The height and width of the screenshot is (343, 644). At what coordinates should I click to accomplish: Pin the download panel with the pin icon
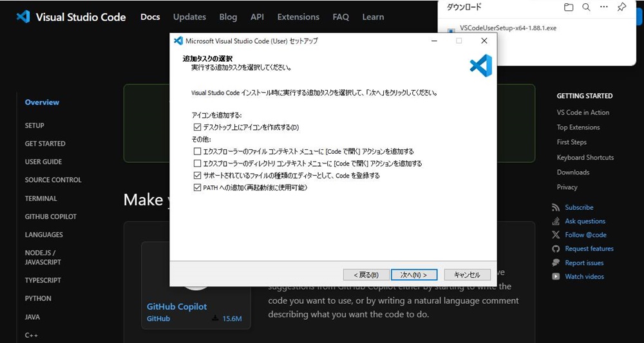(x=622, y=7)
